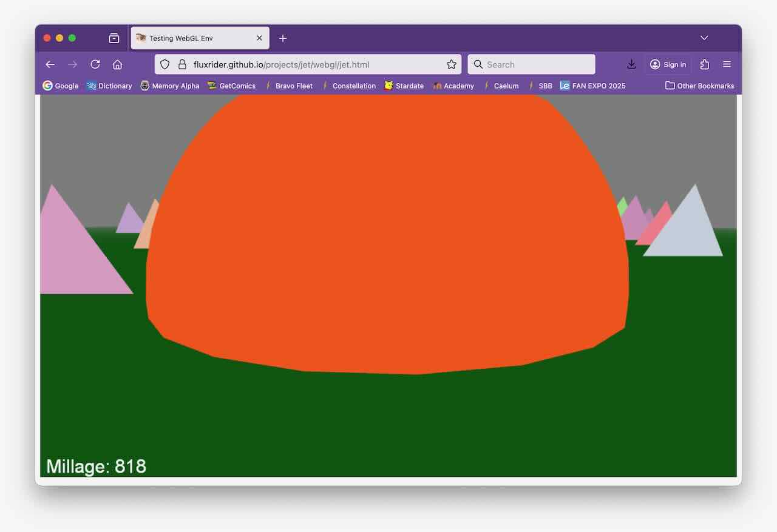View site security padlock info
The image size is (777, 532).
pos(182,64)
